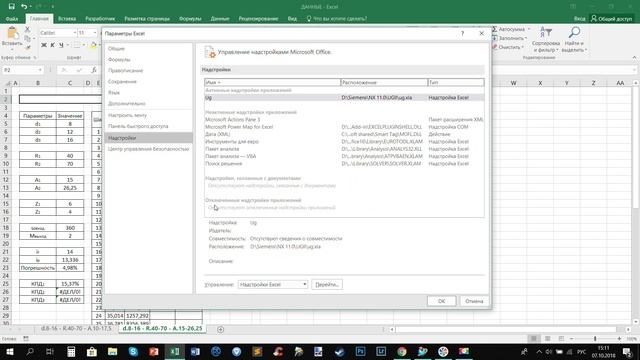Open Найти и выделить magnifier menu

coord(574,39)
